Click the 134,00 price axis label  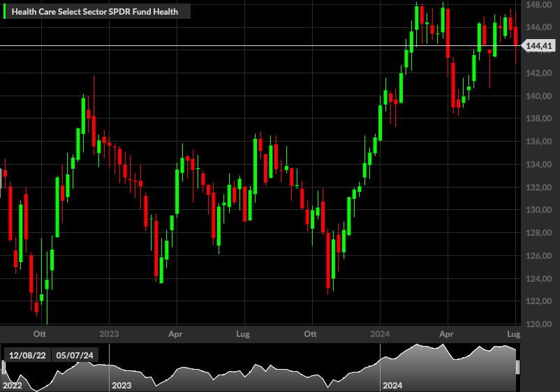(538, 165)
